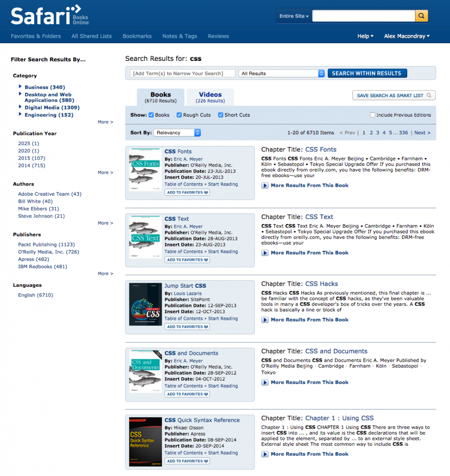Click play arrow icon for CSS Text results

(265, 253)
